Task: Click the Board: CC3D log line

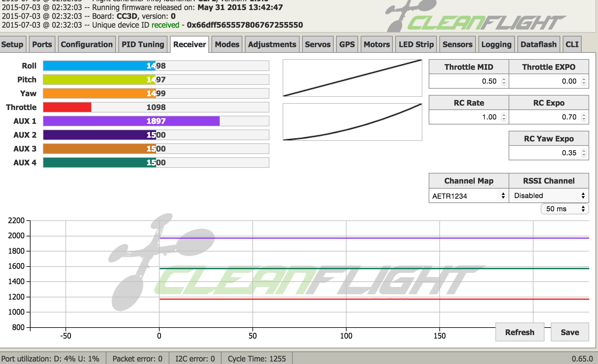Action: pos(89,16)
